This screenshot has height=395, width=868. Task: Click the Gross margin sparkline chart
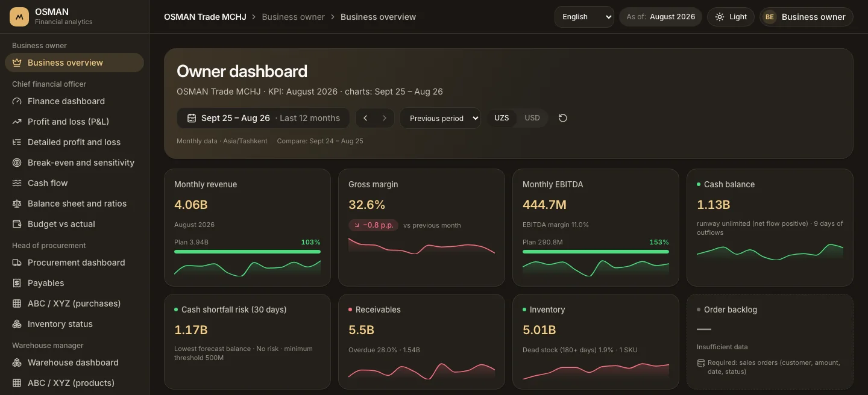tap(421, 246)
